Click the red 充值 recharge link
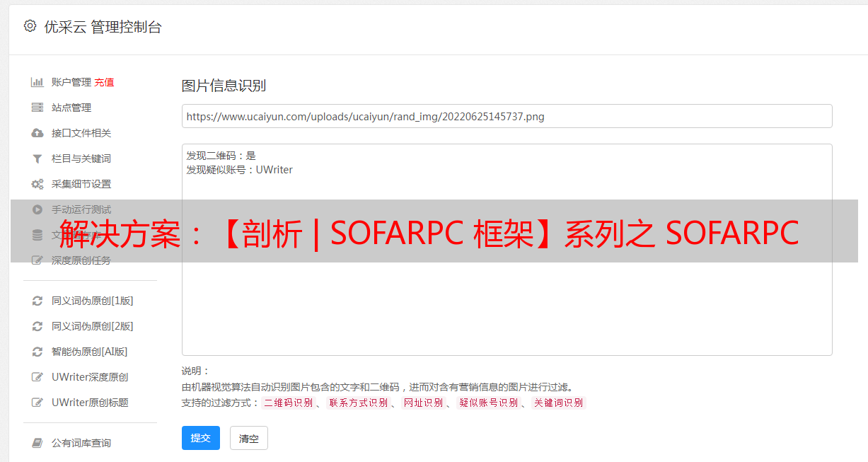Viewport: 868px width, 462px height. pyautogui.click(x=104, y=82)
